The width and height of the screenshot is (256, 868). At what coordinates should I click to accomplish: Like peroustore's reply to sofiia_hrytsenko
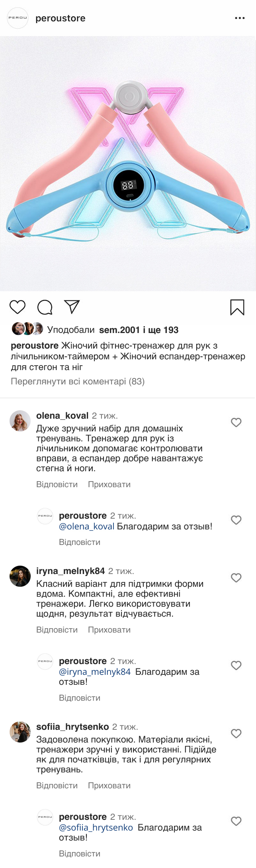236,821
